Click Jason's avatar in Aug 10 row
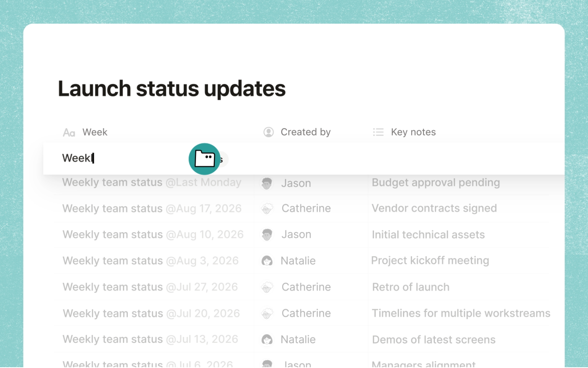The width and height of the screenshot is (588, 368). 267,235
